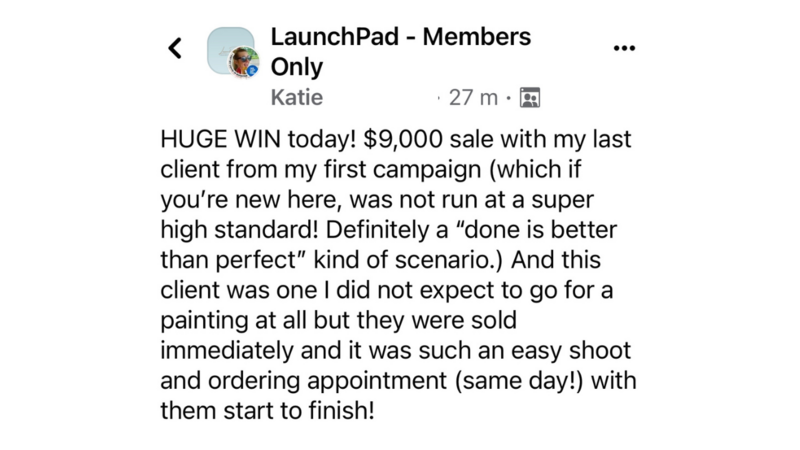Click the "(same day!)" phrase
Image resolution: width=800 pixels, height=450 pixels.
518,381
